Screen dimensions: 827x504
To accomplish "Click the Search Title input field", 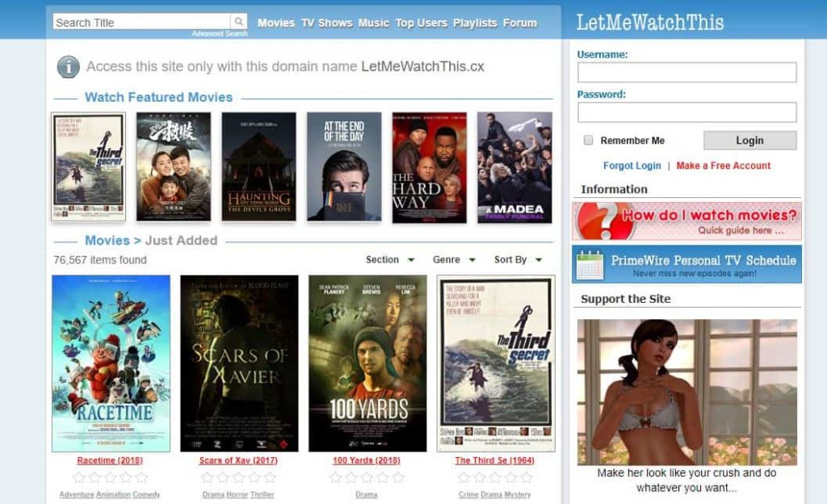I will tap(141, 22).
